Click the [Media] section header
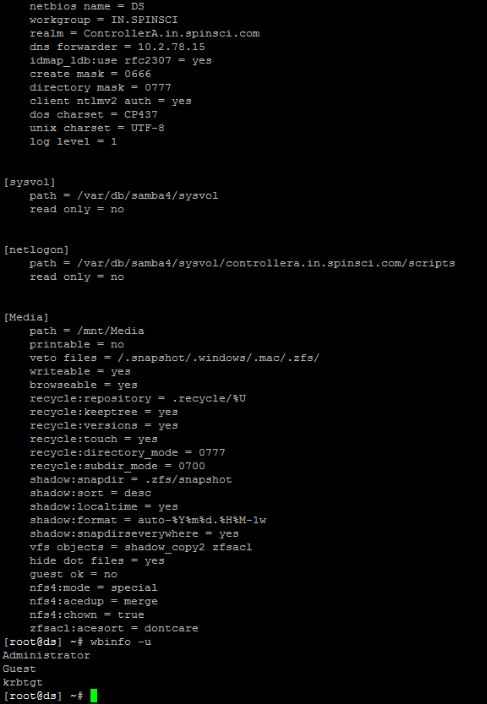The image size is (487, 704). [26, 317]
